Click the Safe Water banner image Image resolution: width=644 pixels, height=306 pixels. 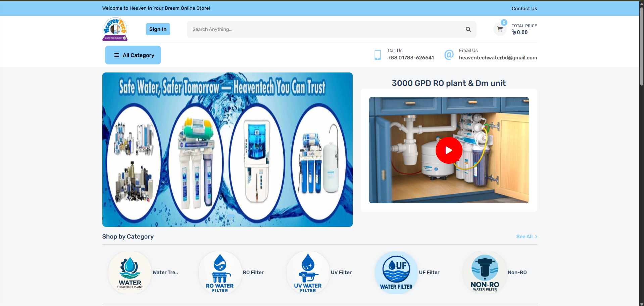pyautogui.click(x=227, y=150)
